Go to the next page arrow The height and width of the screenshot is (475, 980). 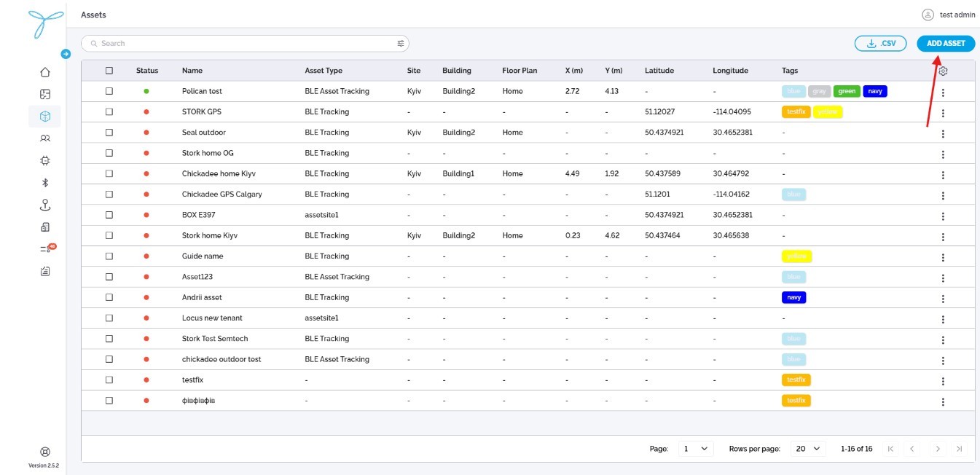(938, 449)
